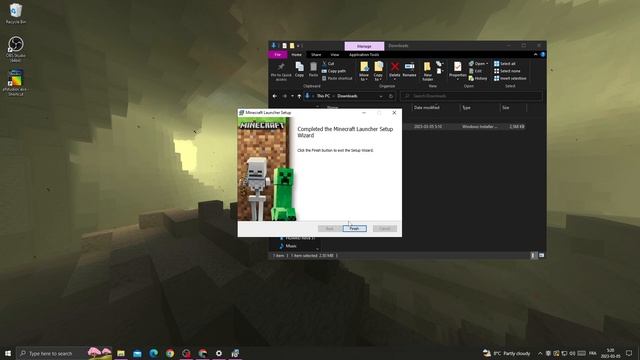The width and height of the screenshot is (640, 360).
Task: Sort by the Type column header
Action: coord(479,108)
